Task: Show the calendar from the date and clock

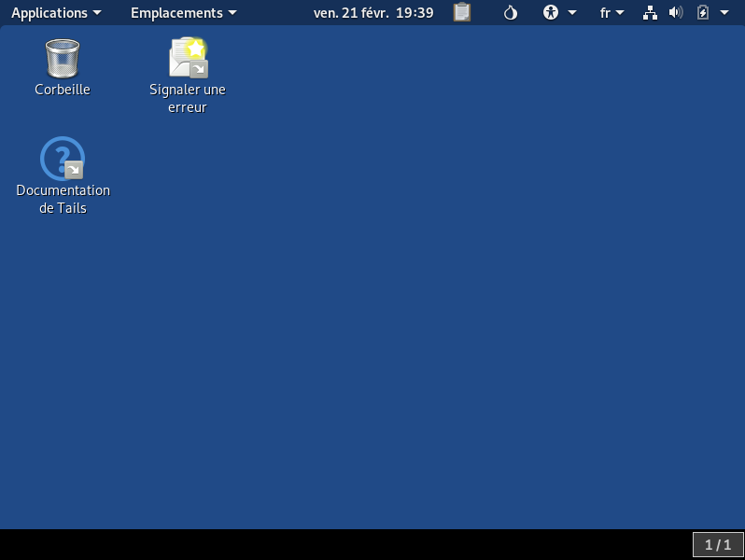Action: click(x=373, y=13)
